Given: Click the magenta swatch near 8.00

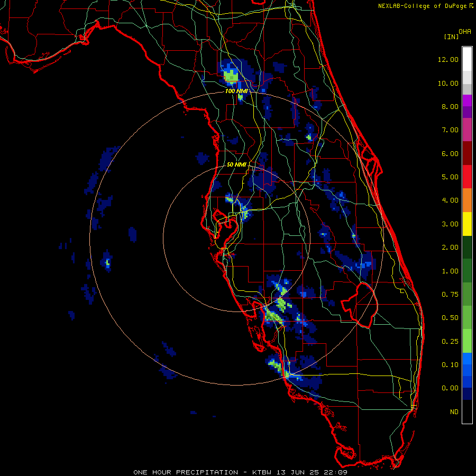Looking at the screenshot, I should coord(467,100).
